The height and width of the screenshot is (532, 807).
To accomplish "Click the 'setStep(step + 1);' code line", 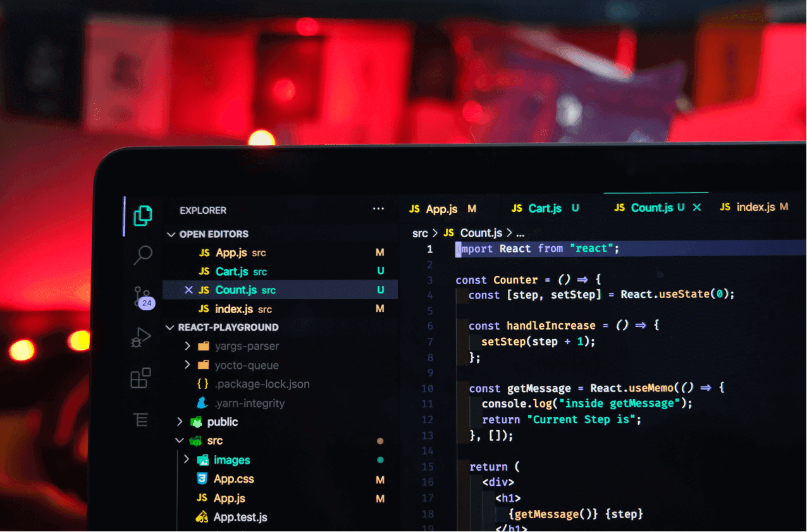I will tap(538, 341).
